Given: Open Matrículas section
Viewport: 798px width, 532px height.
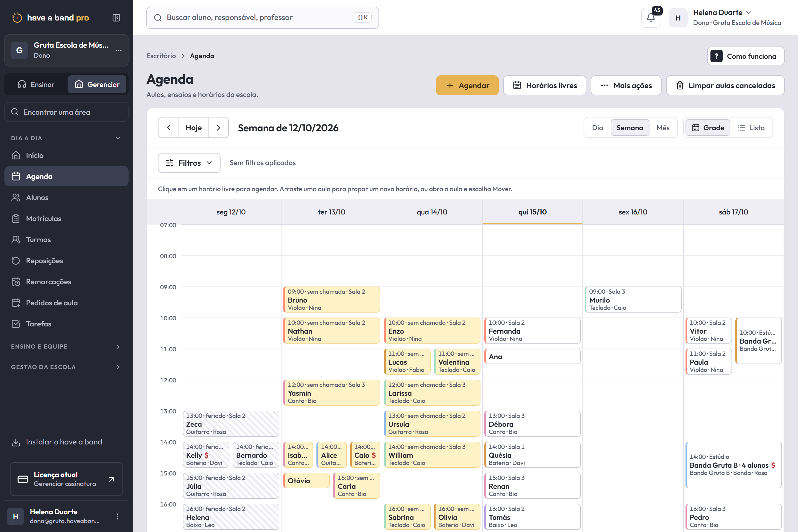Looking at the screenshot, I should (66, 219).
